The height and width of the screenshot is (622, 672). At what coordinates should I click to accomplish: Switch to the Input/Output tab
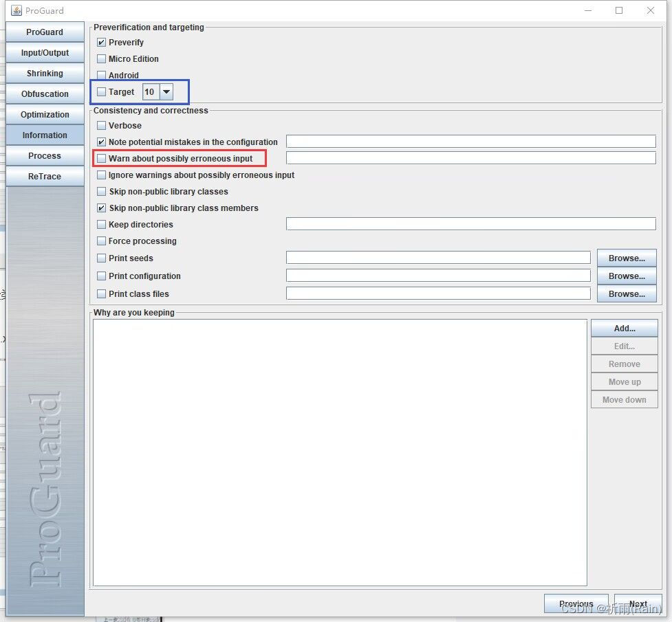coord(45,53)
